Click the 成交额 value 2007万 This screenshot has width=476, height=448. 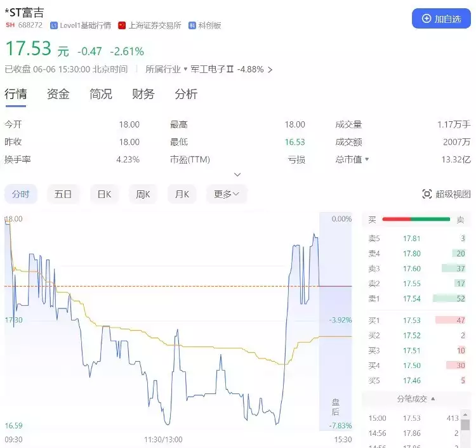(457, 142)
